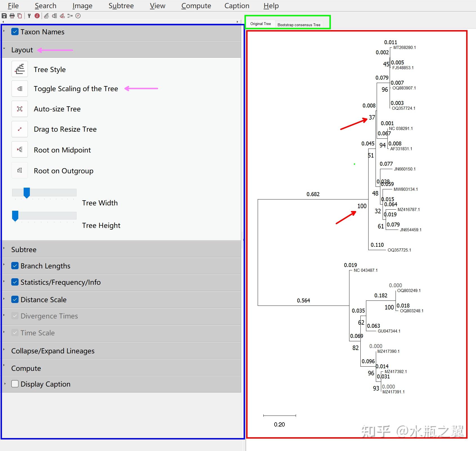476x451 pixels.
Task: Click the Time Scale checkbox
Action: pyautogui.click(x=15, y=333)
